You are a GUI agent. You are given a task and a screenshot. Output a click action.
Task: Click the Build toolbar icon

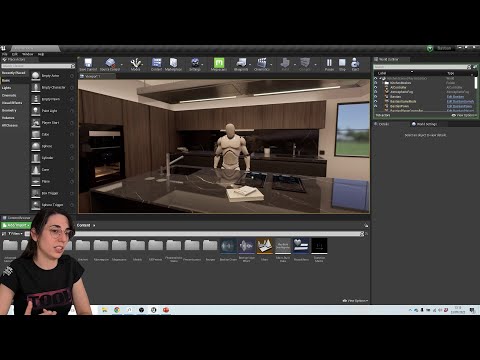pyautogui.click(x=285, y=64)
